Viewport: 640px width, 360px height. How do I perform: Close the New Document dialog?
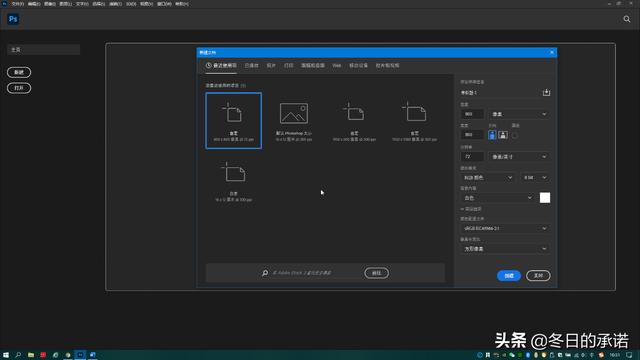(552, 53)
